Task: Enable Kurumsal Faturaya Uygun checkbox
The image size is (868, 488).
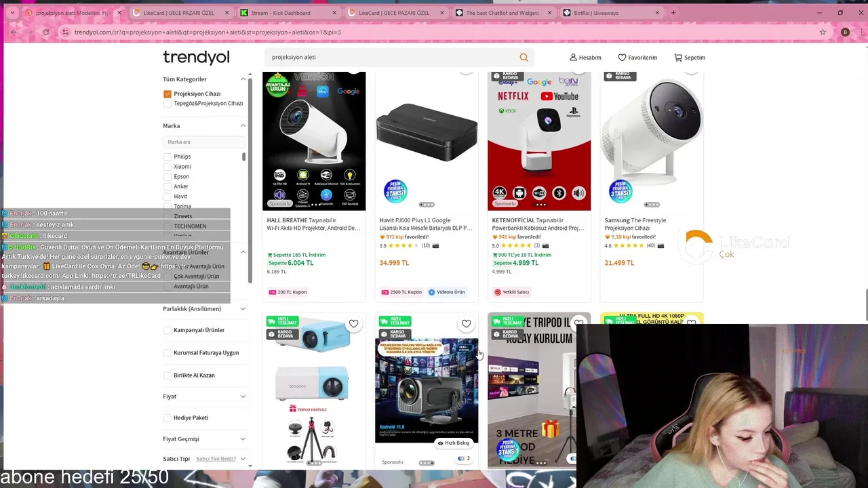Action: pos(167,353)
